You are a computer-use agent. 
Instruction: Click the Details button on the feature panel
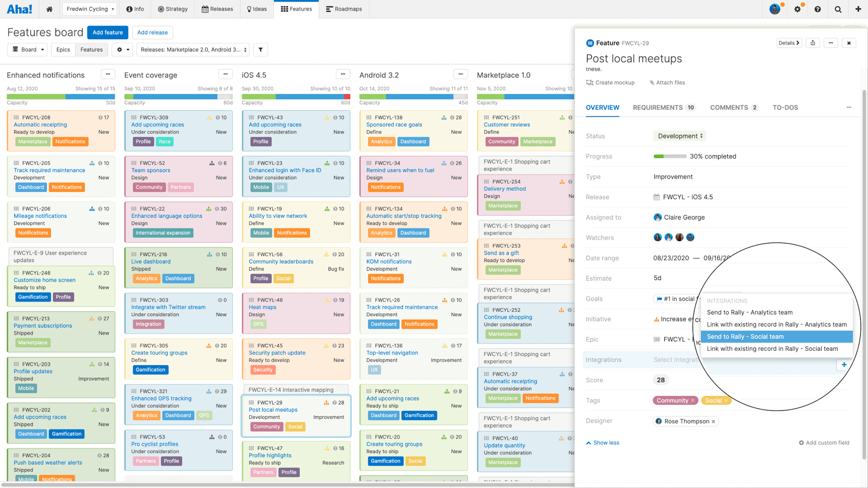[789, 43]
